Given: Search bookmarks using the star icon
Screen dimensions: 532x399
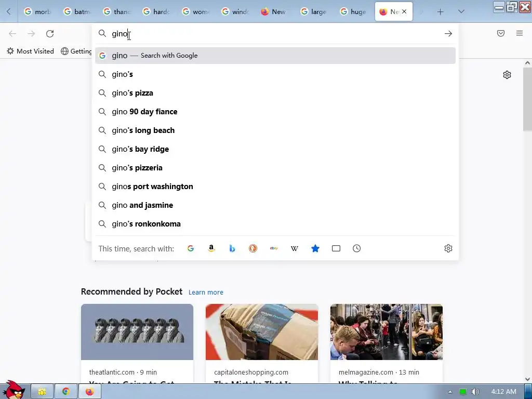Looking at the screenshot, I should 315,248.
